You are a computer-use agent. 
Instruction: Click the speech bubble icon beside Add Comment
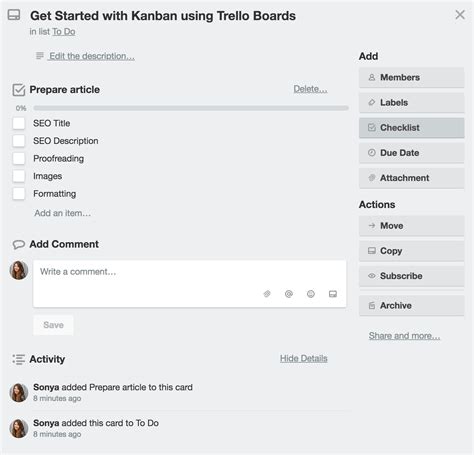coord(19,245)
